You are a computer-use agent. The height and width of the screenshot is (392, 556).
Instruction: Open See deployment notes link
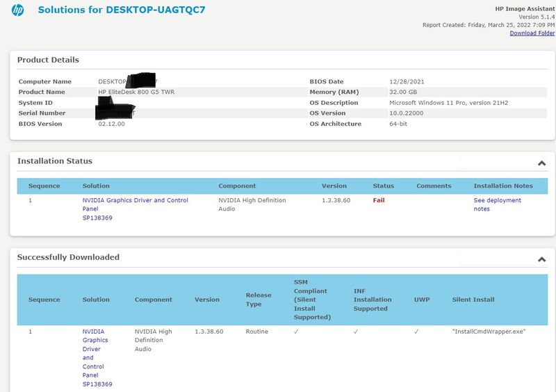(x=497, y=205)
